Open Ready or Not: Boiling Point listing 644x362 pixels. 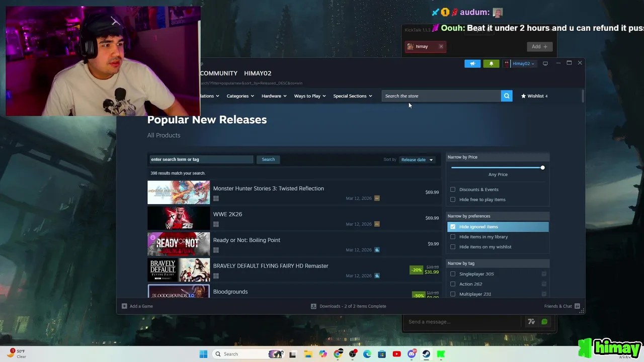tap(247, 240)
